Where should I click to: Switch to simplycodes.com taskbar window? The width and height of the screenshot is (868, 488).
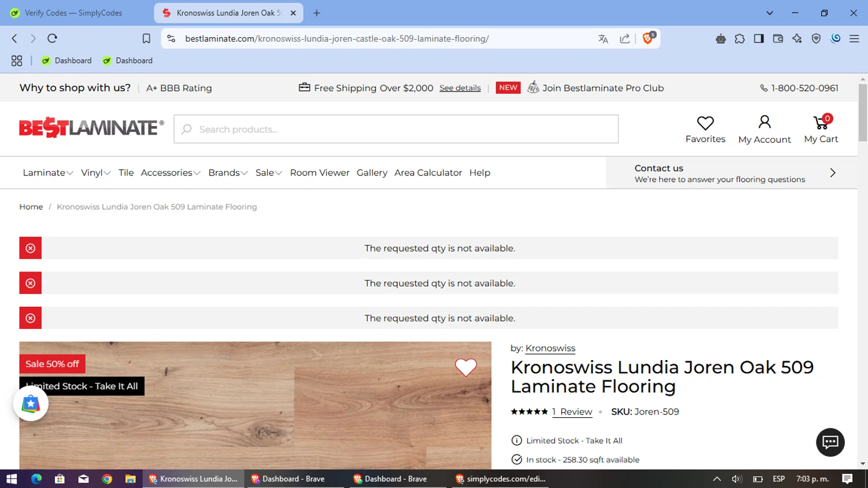(502, 479)
